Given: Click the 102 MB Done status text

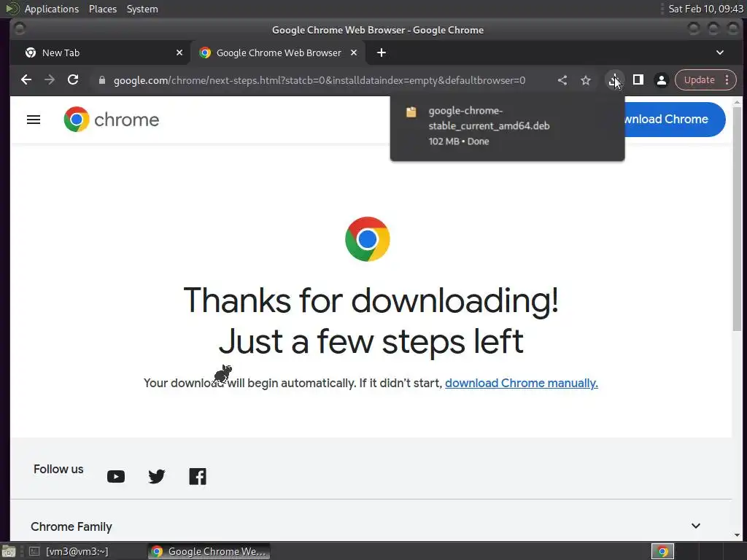Looking at the screenshot, I should pyautogui.click(x=458, y=141).
